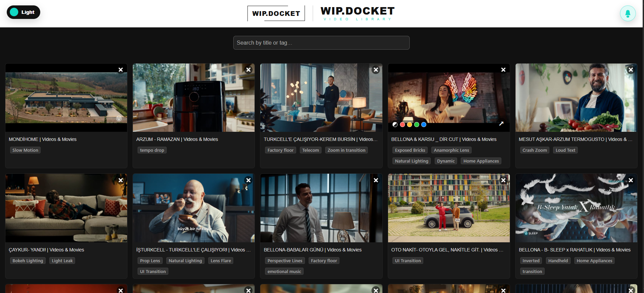Remove the BELLONA-BABALAR GÜNÜ card

(376, 180)
